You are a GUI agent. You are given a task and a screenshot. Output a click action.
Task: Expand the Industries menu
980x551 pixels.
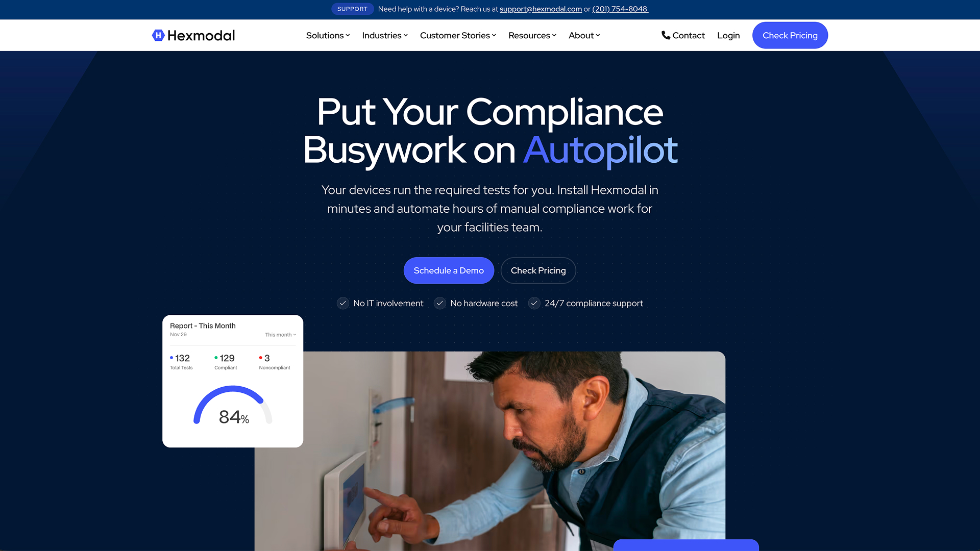pos(385,35)
